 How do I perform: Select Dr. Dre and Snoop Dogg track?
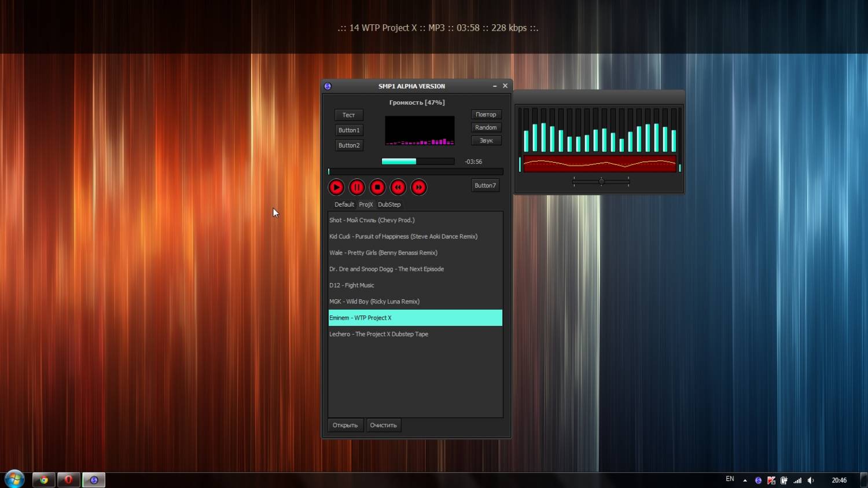[415, 269]
